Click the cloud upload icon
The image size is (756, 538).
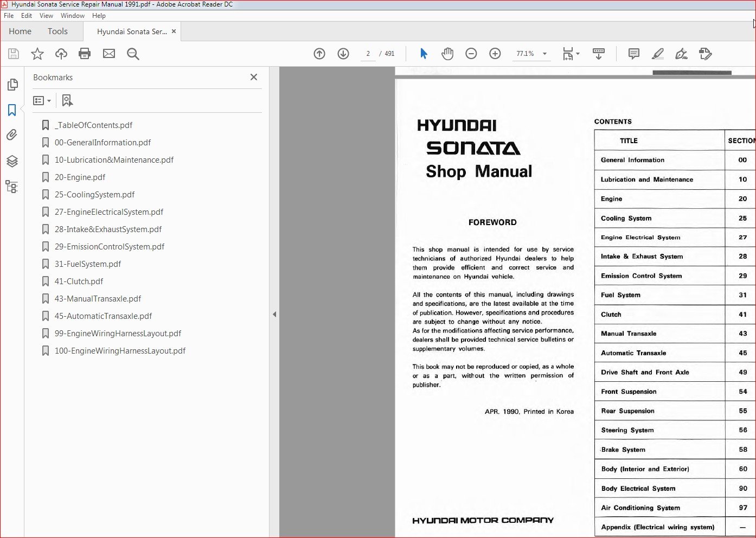point(61,54)
